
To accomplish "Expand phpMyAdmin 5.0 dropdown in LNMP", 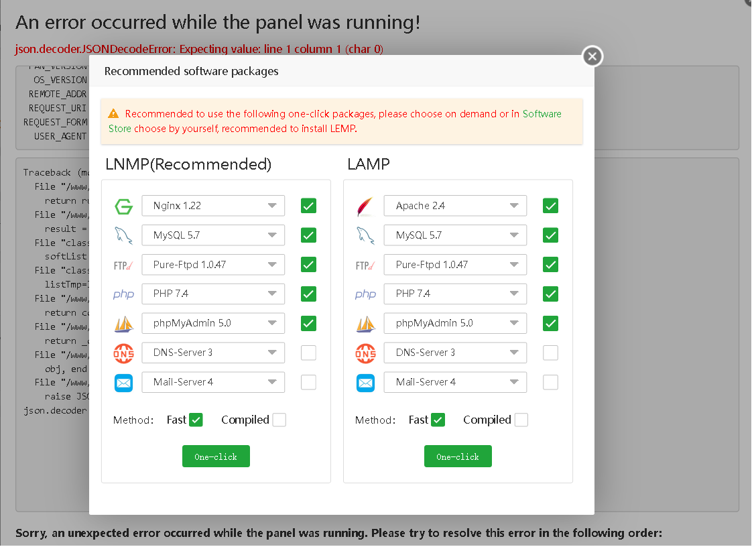I will pyautogui.click(x=213, y=323).
